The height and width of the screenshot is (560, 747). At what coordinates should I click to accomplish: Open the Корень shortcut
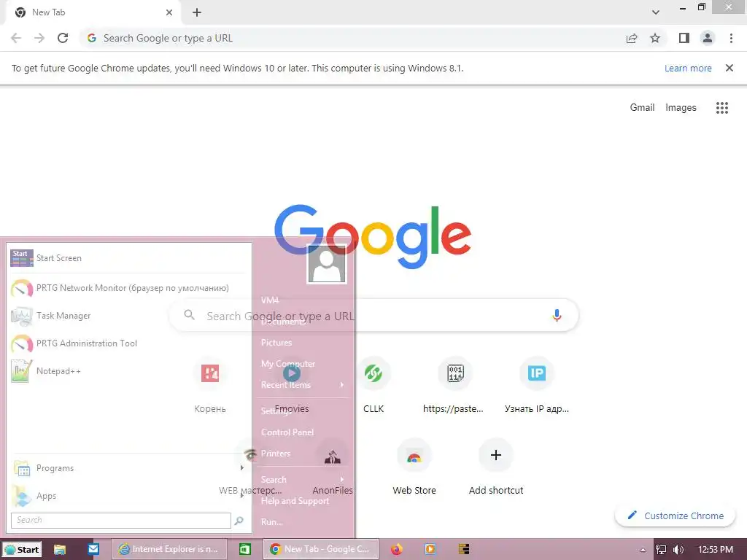click(x=210, y=385)
